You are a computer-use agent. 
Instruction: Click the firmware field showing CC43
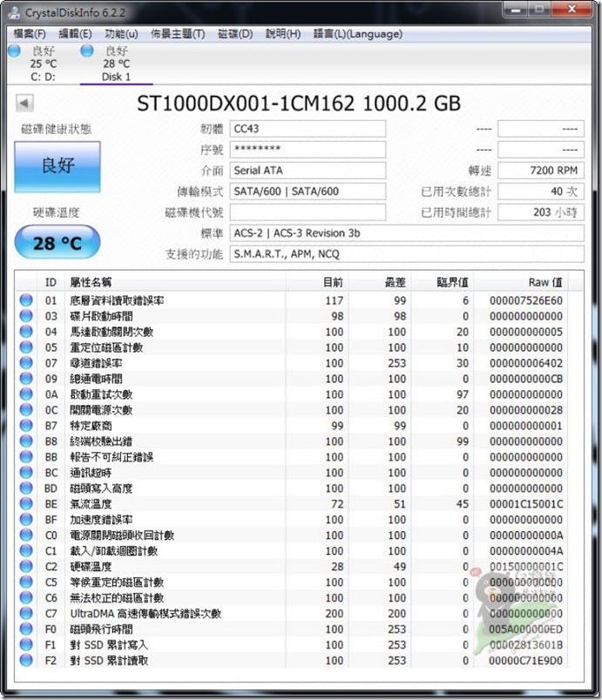click(x=308, y=129)
